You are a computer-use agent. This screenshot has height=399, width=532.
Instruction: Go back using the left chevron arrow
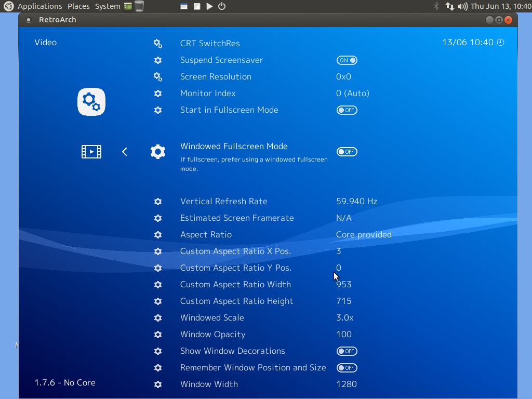coord(125,152)
